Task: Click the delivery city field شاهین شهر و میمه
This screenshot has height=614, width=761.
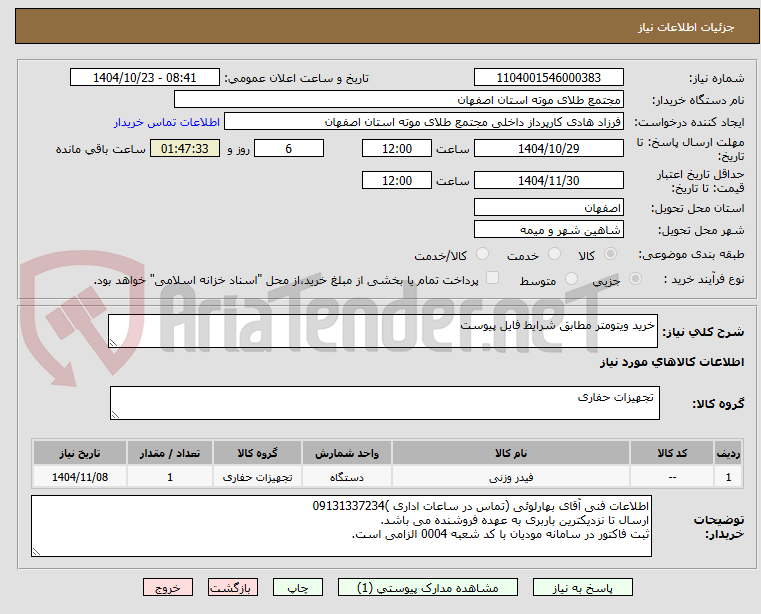Action: point(548,229)
